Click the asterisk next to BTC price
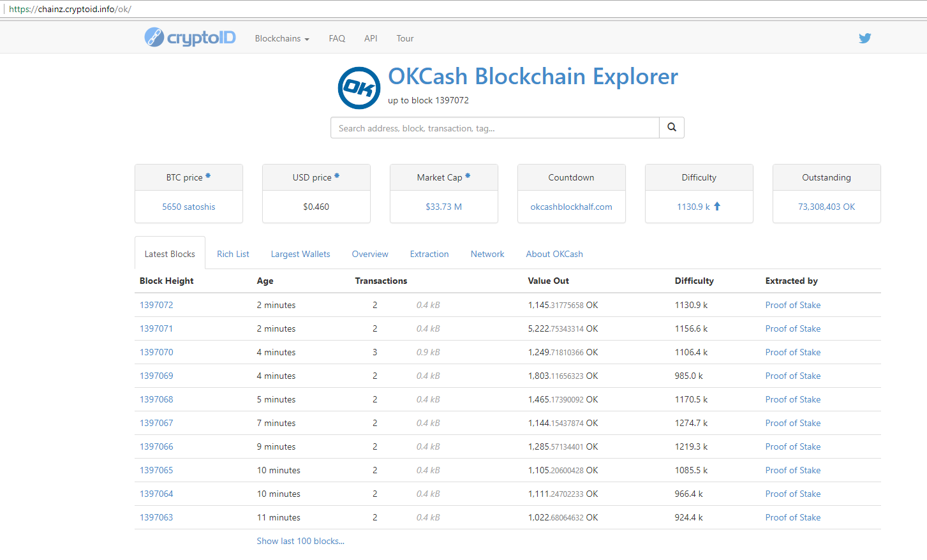 click(x=208, y=176)
